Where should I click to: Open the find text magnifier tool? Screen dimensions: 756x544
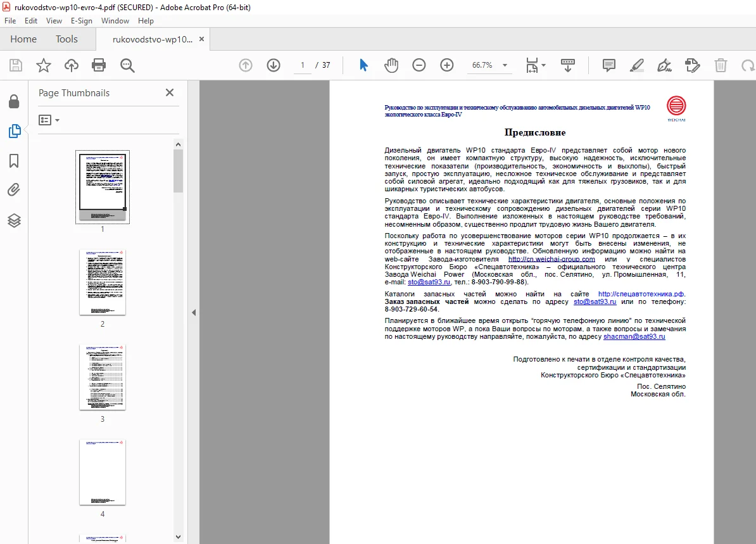pyautogui.click(x=127, y=65)
